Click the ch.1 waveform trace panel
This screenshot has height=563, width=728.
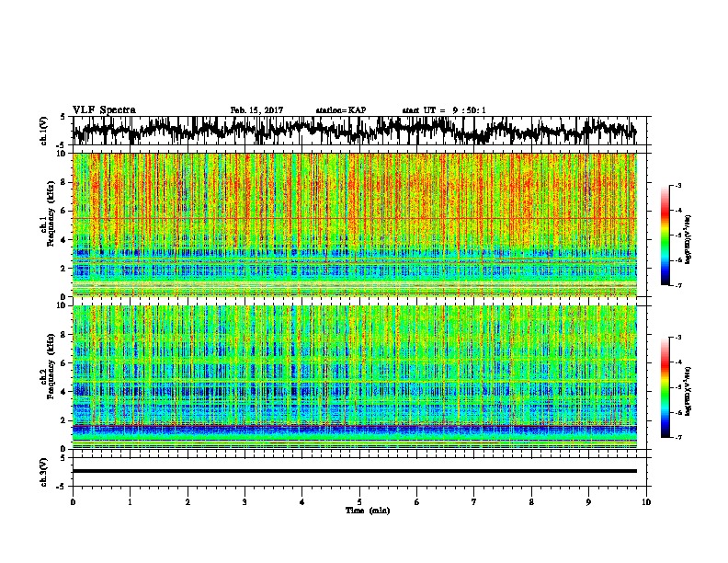[359, 131]
